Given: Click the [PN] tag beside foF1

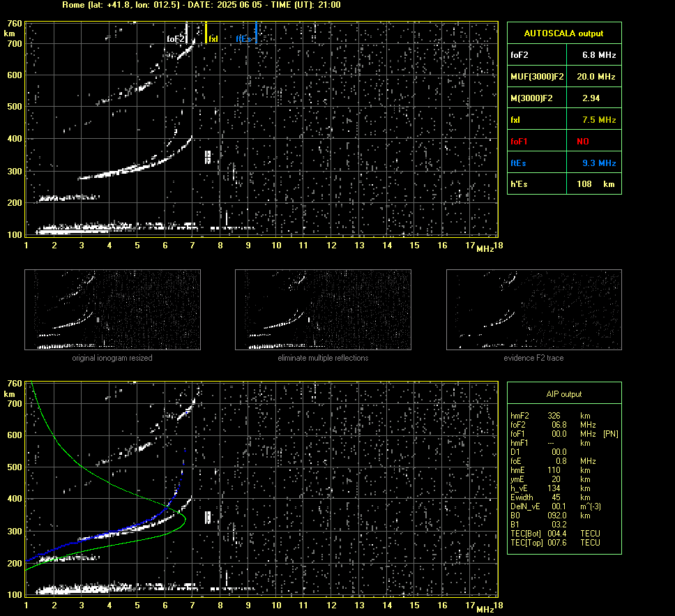Looking at the screenshot, I should click(611, 434).
